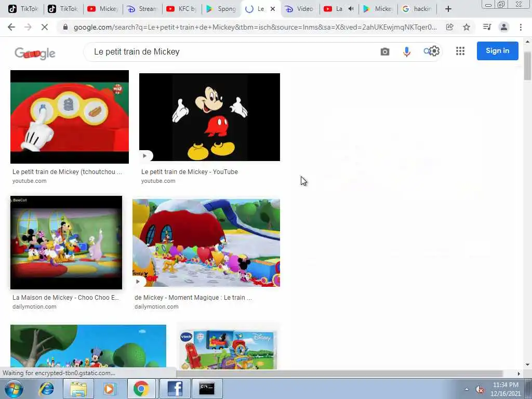Click the vertical page scrollbar thumb

point(528,66)
